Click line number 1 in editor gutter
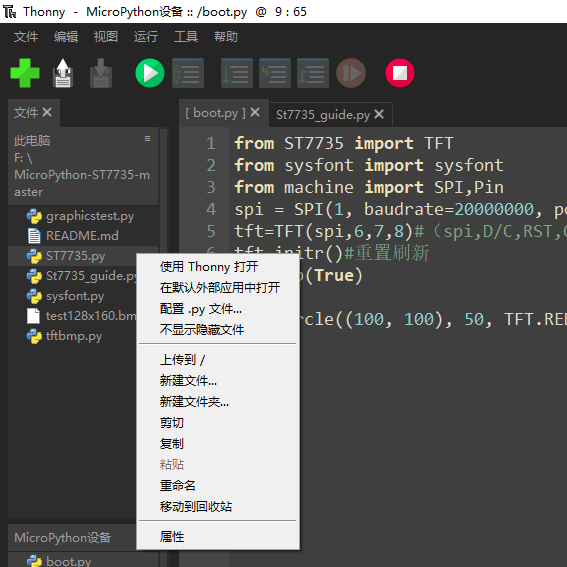The image size is (567, 567). pyautogui.click(x=211, y=144)
